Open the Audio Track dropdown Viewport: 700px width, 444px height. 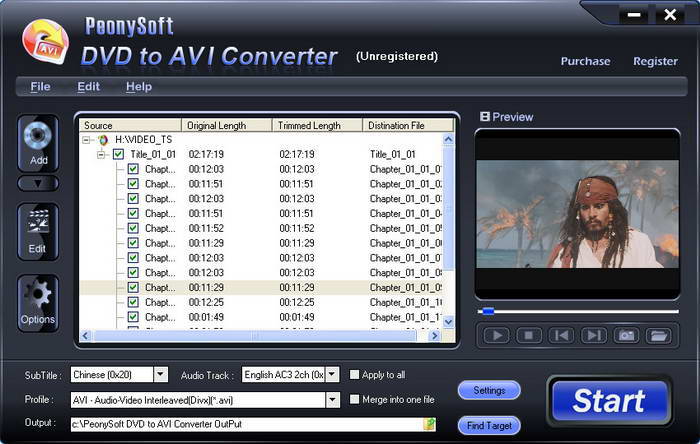[x=332, y=374]
